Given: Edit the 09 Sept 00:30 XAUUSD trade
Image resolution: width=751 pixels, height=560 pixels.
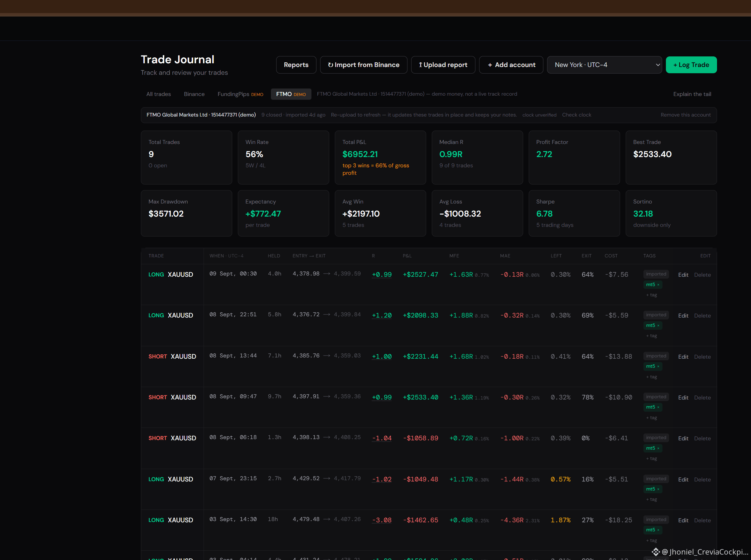Looking at the screenshot, I should pos(683,275).
